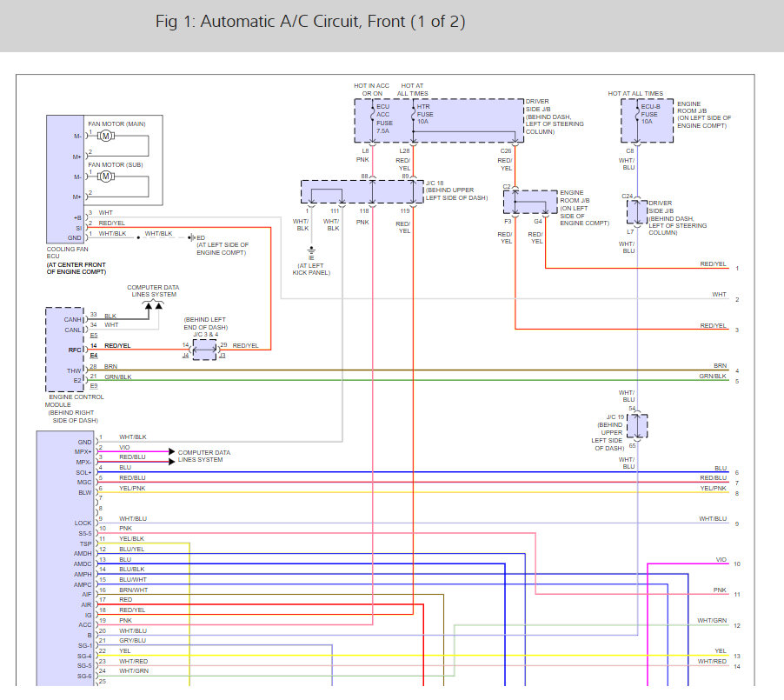Click the 'TSP' pin label
This screenshot has height=700, width=784.
pyautogui.click(x=85, y=543)
